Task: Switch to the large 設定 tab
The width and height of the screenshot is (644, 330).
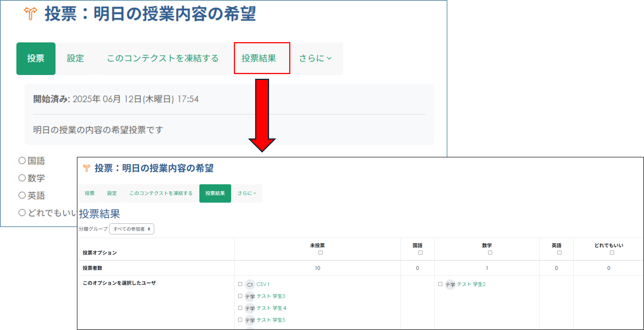Action: [75, 58]
